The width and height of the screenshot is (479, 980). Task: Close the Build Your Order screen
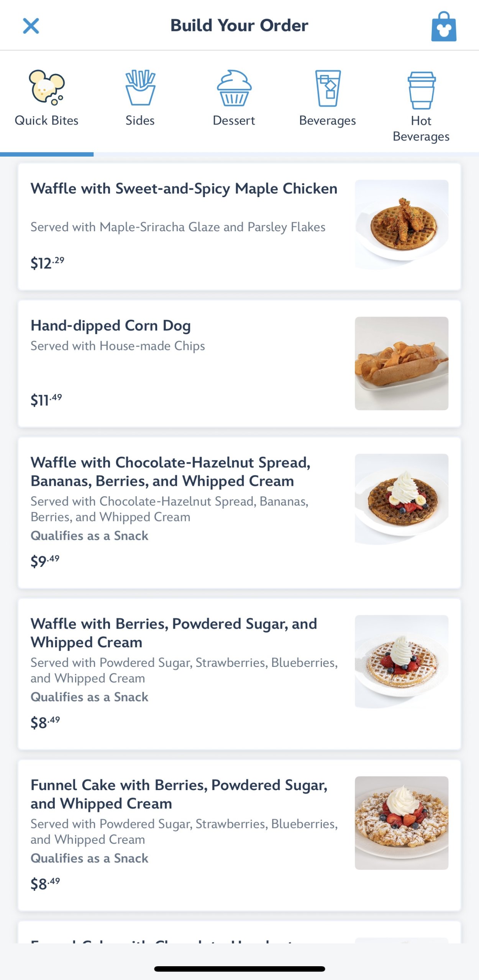click(31, 26)
